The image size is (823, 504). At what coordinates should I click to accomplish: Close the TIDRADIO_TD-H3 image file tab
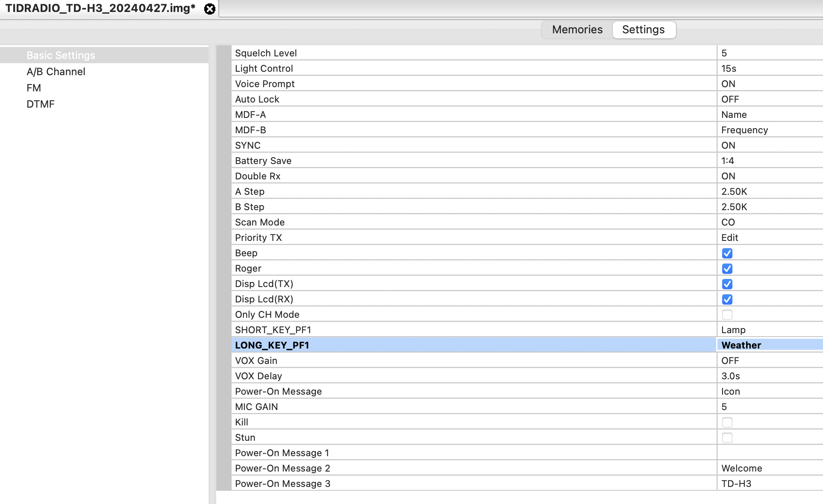pos(209,9)
